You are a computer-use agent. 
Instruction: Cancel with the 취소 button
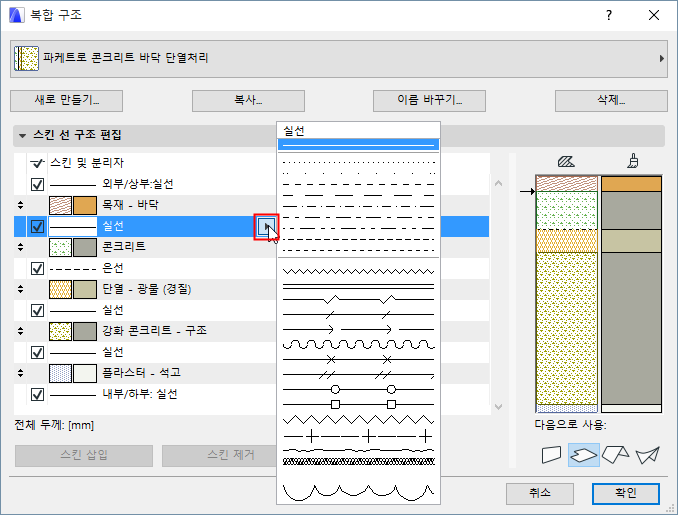540,493
